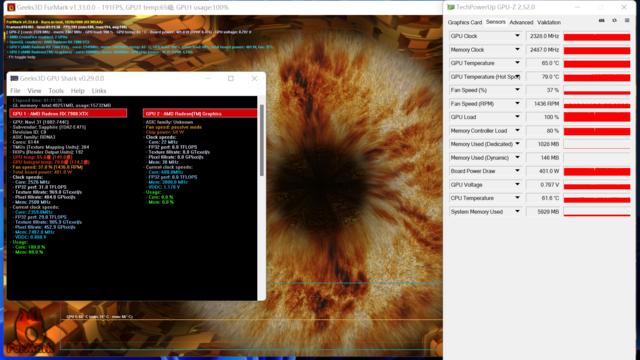
Task: Click the Revision ID line in GPU Shark
Action: (29, 132)
